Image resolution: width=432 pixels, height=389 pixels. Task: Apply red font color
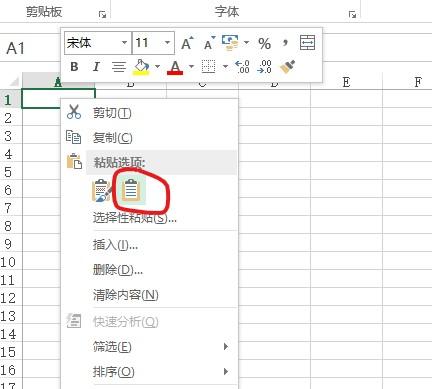pos(175,68)
